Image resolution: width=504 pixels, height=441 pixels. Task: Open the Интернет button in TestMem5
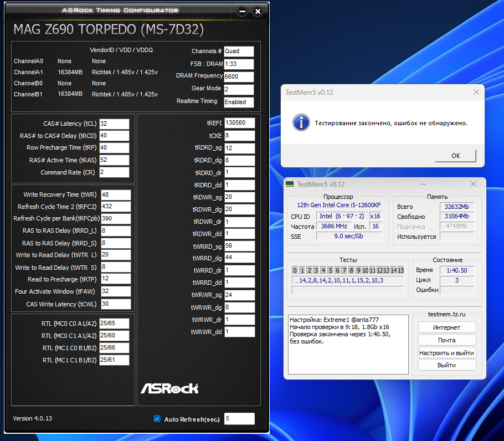447,327
